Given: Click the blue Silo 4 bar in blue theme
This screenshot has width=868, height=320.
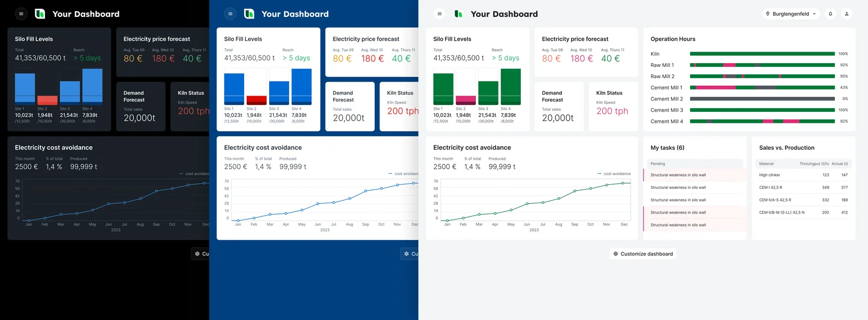Looking at the screenshot, I should [x=302, y=86].
